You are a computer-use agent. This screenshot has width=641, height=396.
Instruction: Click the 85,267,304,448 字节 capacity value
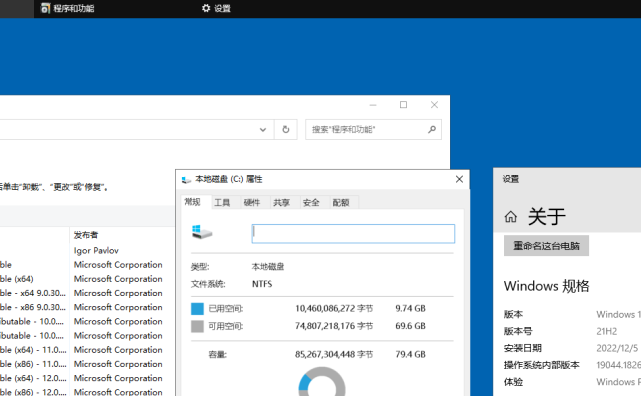tap(334, 354)
